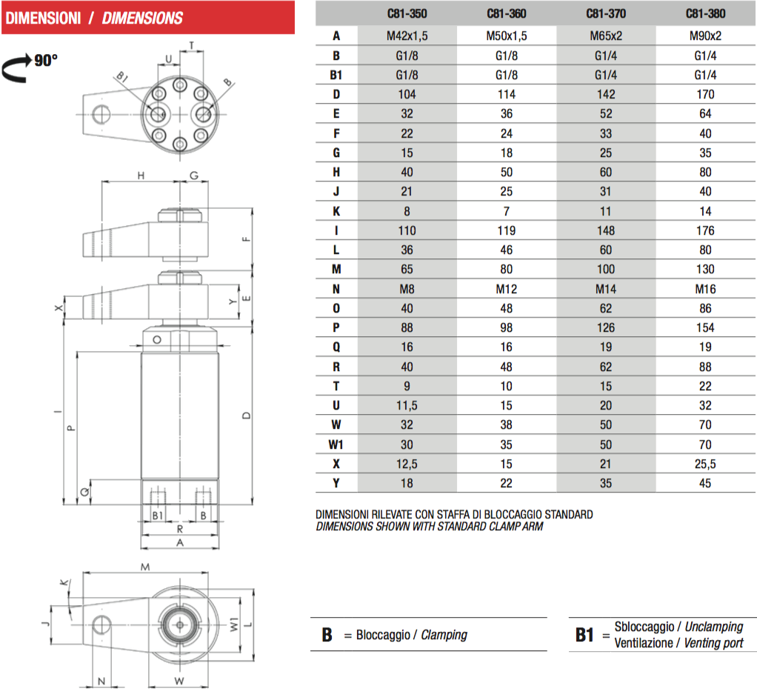Select the C81-360 column header

point(507,13)
